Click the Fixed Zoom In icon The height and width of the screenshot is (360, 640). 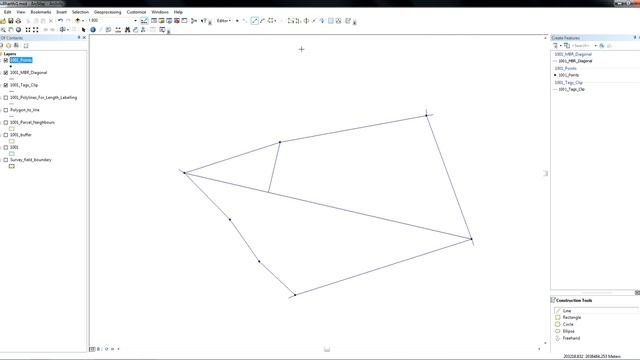tap(28, 30)
